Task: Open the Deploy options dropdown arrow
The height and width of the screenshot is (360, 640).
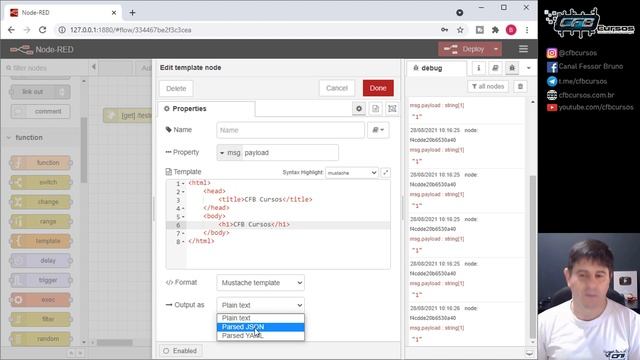Action: pos(496,49)
